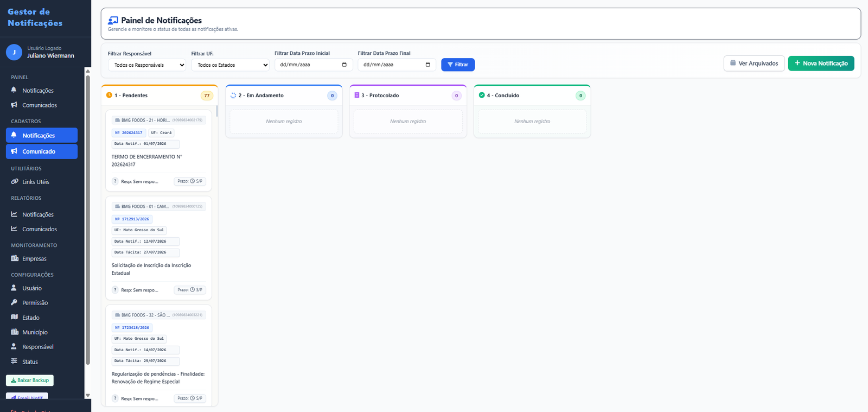Open the Filtrar UF dropdown

click(230, 65)
